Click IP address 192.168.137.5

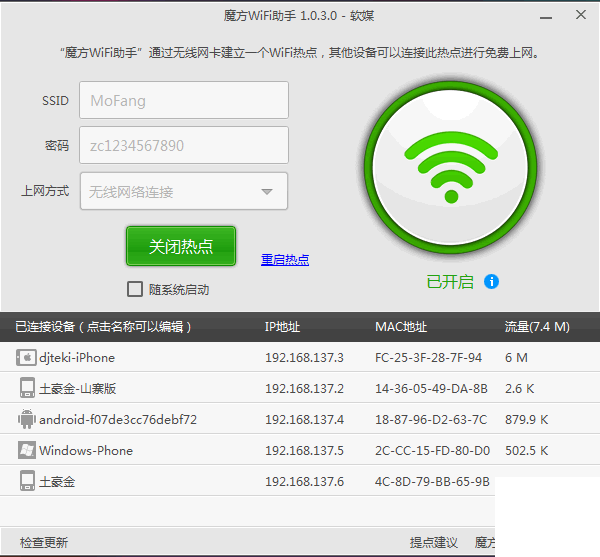click(x=305, y=450)
